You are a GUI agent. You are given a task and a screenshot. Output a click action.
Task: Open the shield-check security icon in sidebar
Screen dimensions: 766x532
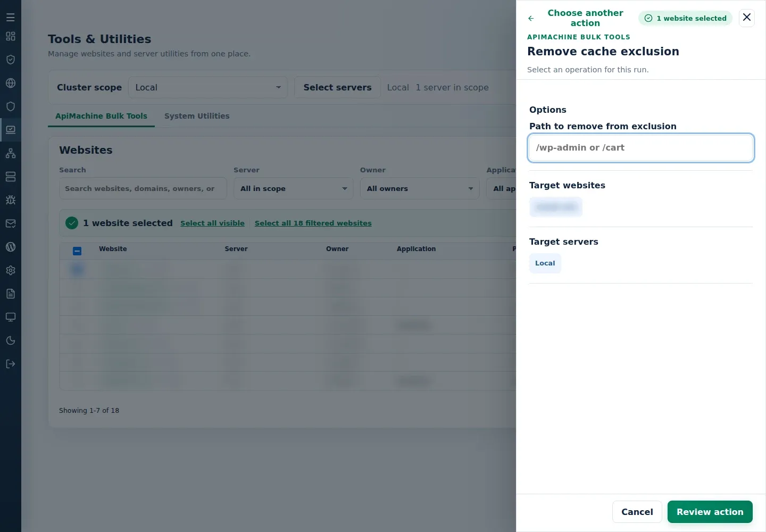point(11,60)
